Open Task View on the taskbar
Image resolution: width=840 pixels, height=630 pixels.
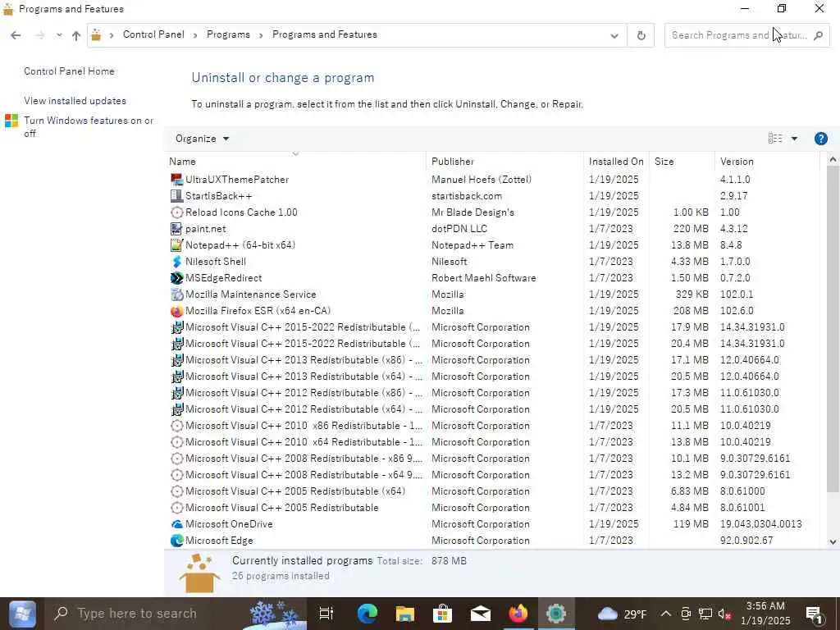pos(326,614)
